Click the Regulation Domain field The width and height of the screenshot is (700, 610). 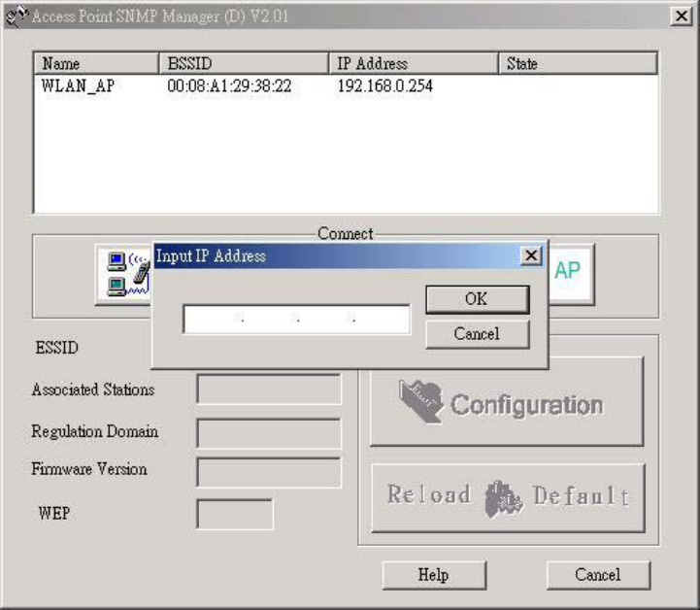(269, 433)
